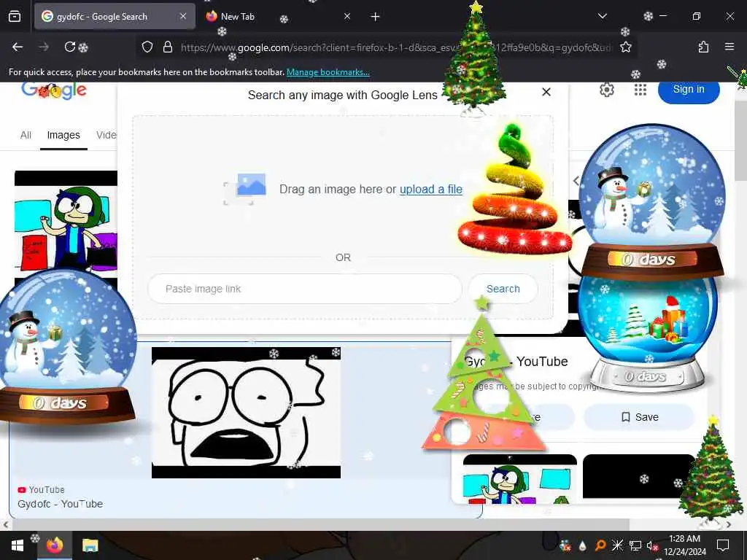The height and width of the screenshot is (560, 747).
Task: Click the Sign in button
Action: click(x=689, y=90)
